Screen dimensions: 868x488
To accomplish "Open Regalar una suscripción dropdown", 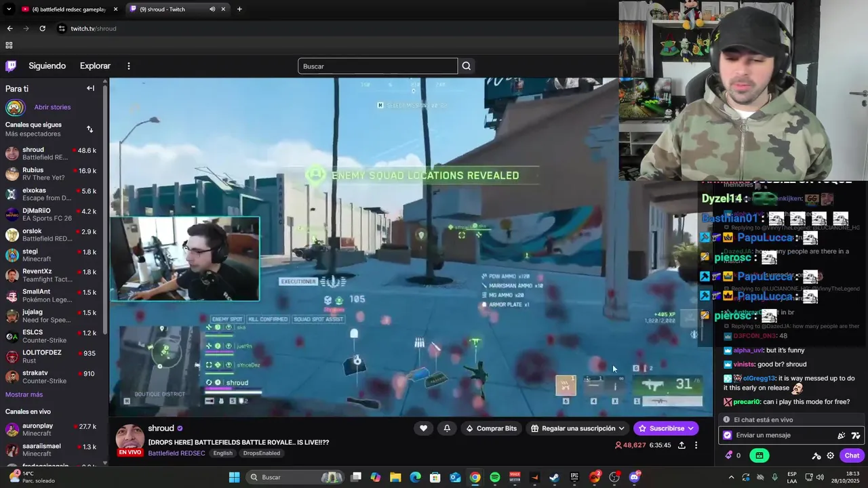I will coord(578,428).
